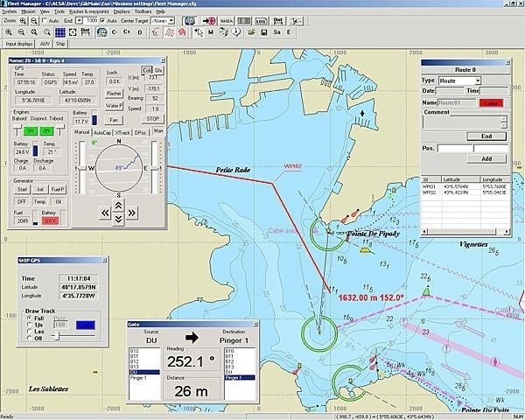Click the AUV toolbar button
525x420 pixels.
[x=45, y=44]
